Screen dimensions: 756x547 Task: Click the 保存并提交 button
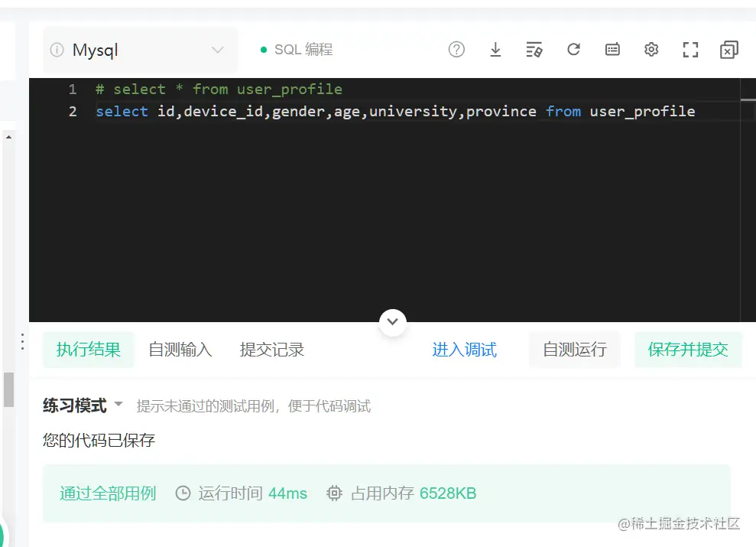pos(688,350)
